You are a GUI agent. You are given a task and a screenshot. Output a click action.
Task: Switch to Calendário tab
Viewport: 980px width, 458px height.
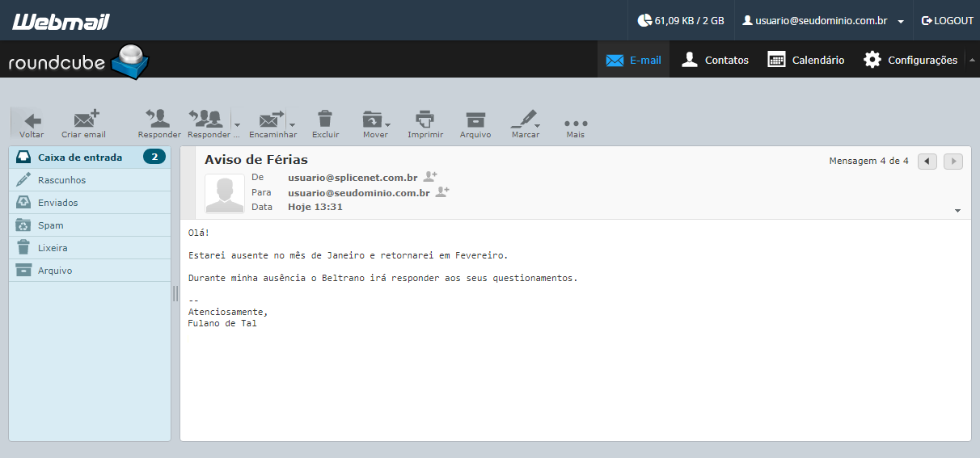tap(805, 60)
